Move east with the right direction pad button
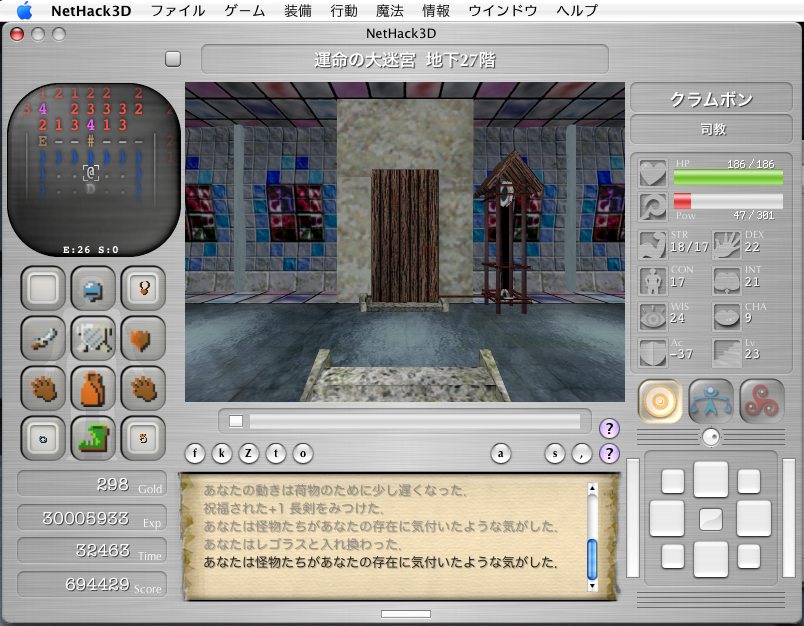This screenshot has width=804, height=626. 754,519
